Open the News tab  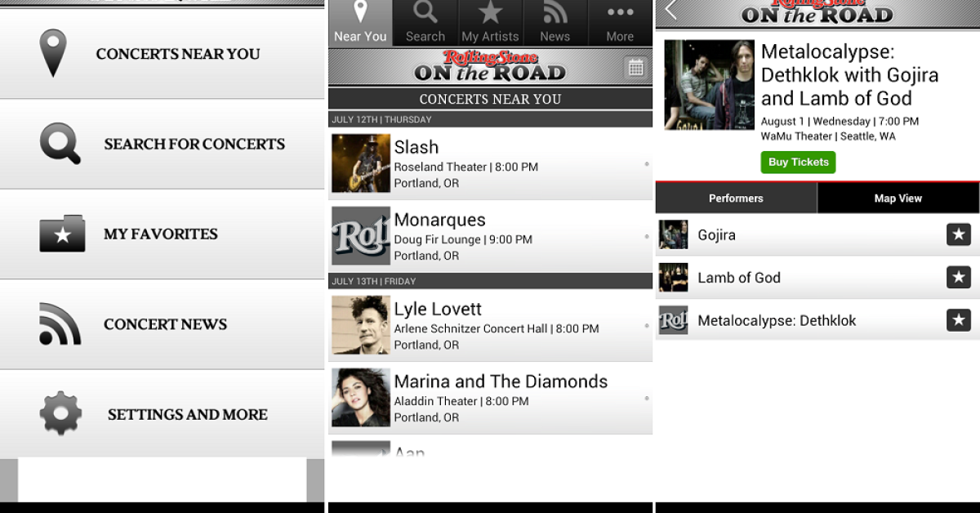tap(555, 23)
